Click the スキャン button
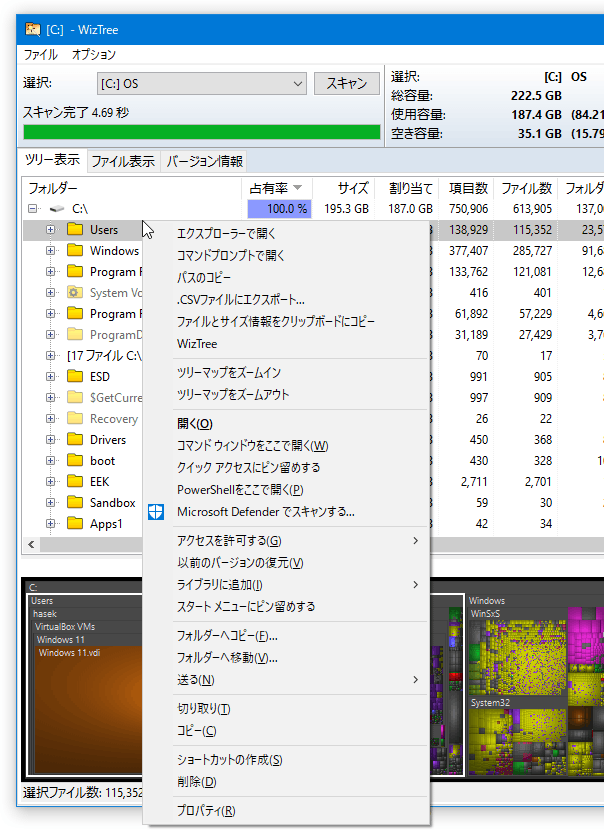This screenshot has width=604, height=836. point(347,84)
